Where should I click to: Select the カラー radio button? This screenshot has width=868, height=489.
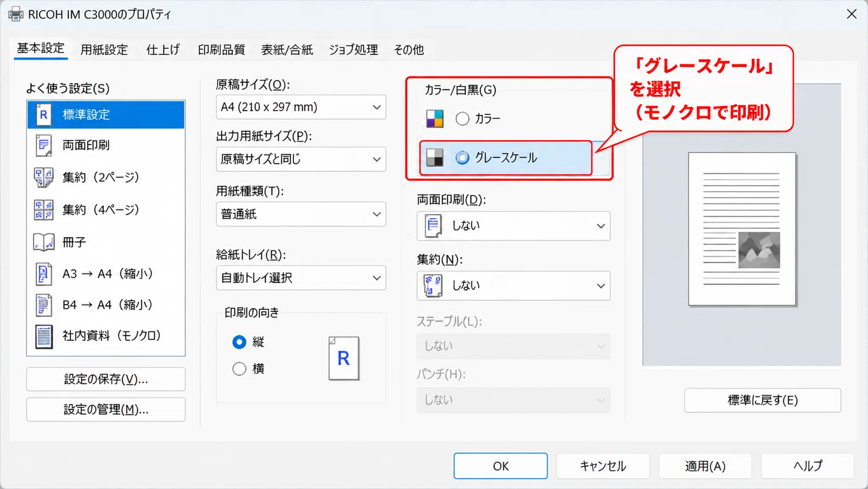point(462,118)
